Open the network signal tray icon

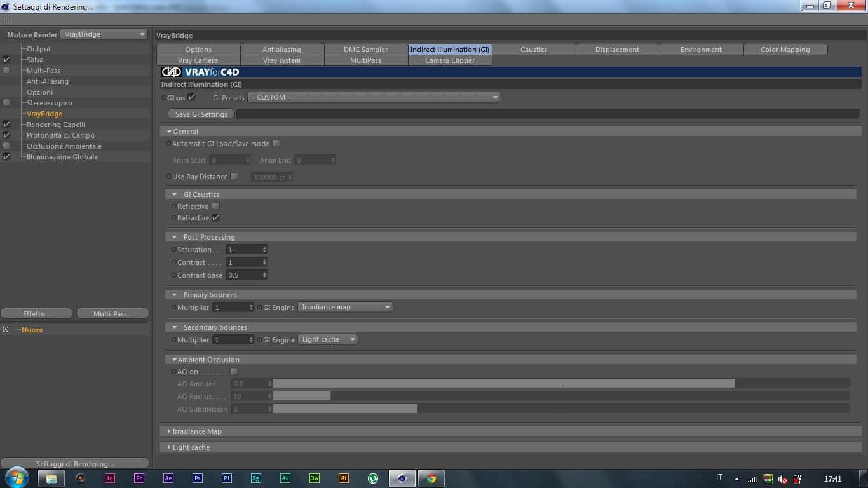coord(752,479)
